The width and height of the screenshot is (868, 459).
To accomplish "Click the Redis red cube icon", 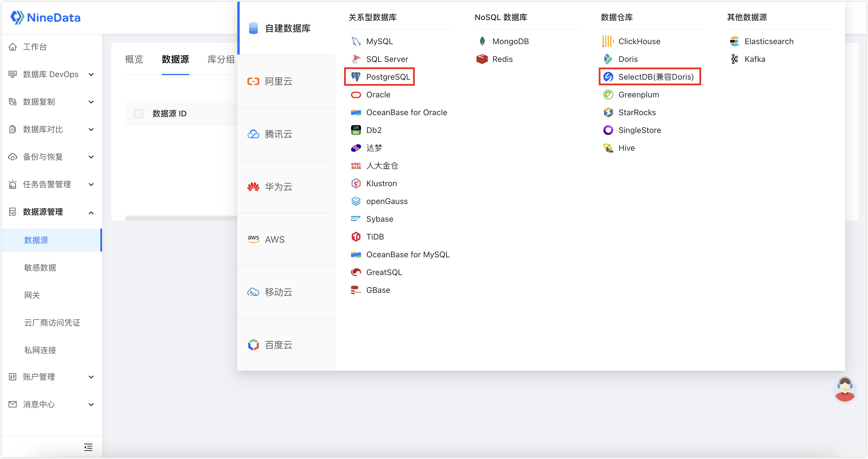I will click(x=482, y=59).
